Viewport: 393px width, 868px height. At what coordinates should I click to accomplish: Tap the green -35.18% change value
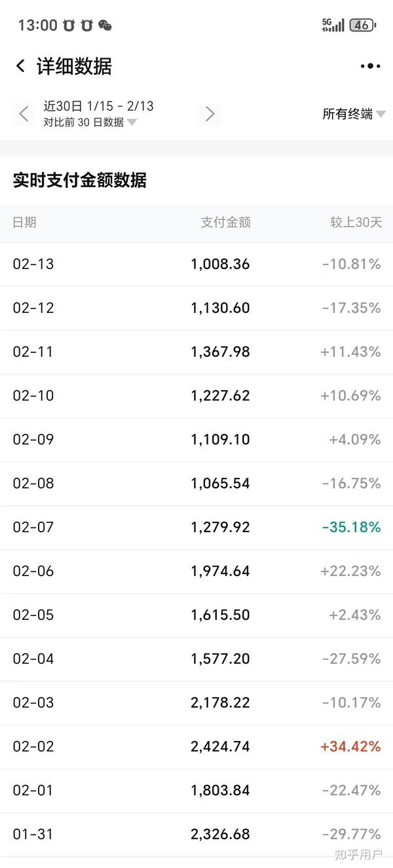coord(351,527)
